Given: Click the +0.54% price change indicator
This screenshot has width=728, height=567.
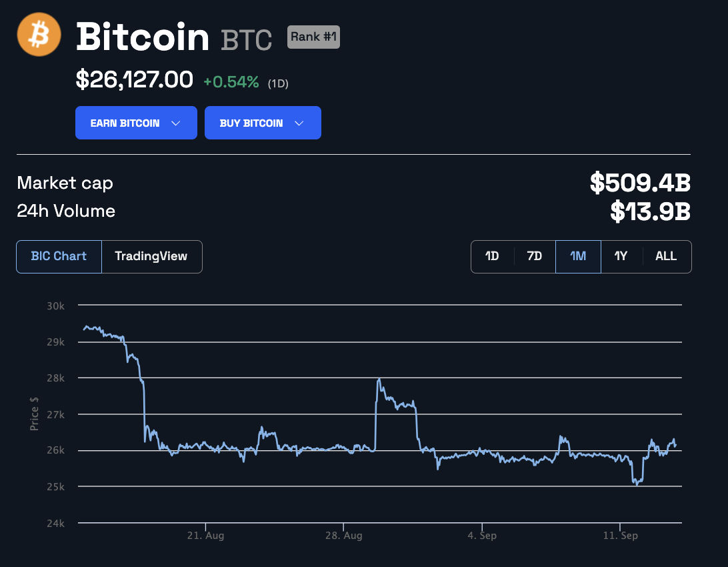Looking at the screenshot, I should 232,80.
